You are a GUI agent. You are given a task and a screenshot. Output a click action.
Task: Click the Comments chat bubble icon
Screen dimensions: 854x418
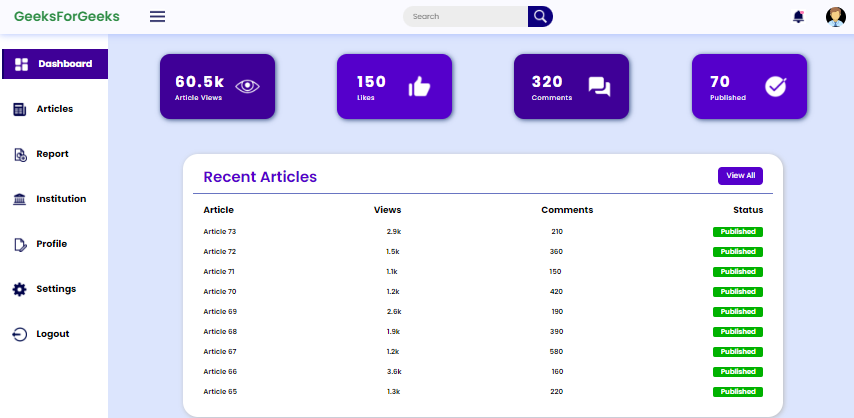click(x=599, y=87)
